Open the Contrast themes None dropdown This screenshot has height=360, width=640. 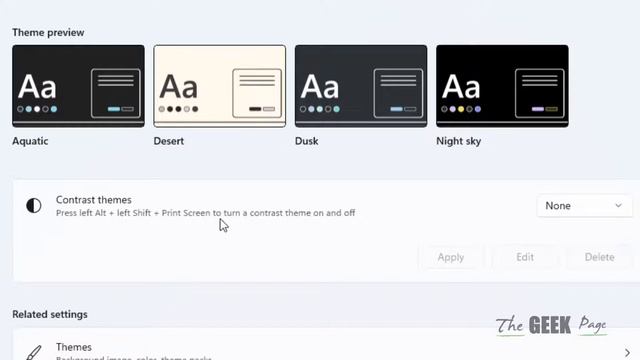[584, 206]
